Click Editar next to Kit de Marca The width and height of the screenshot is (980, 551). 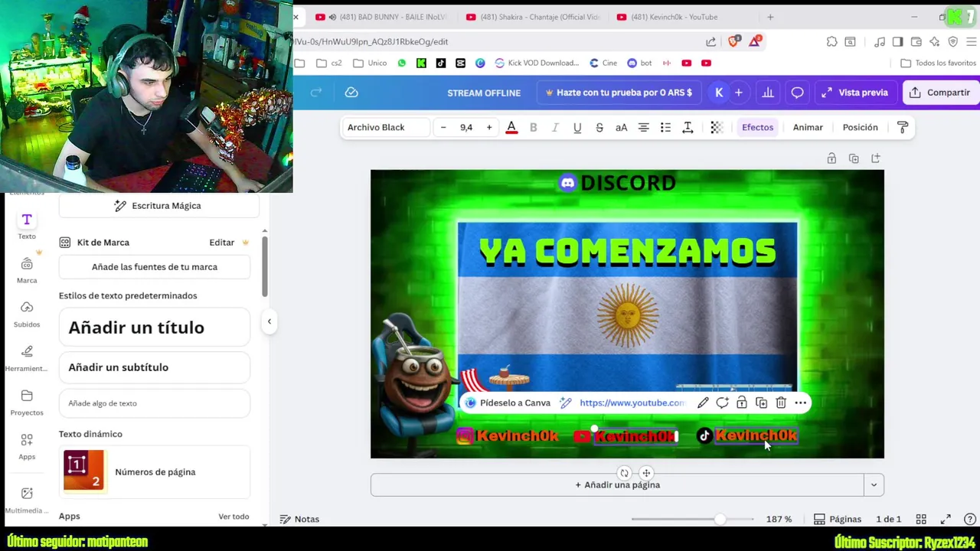click(222, 243)
